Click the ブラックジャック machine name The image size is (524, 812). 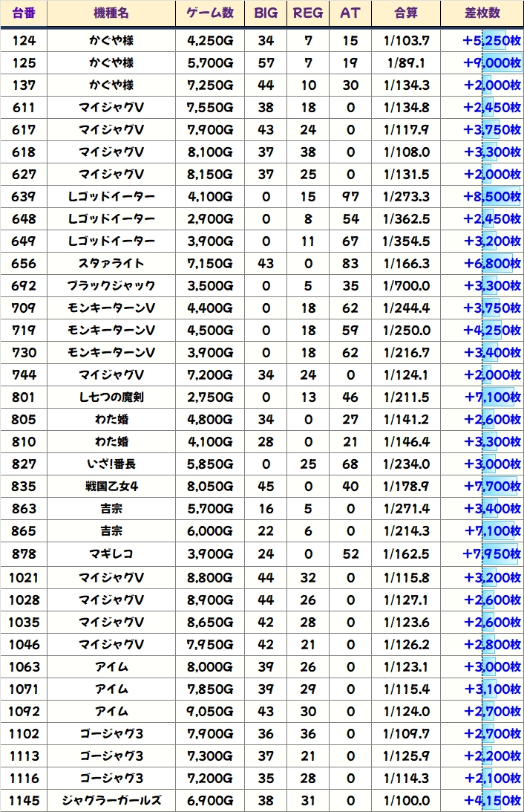click(111, 285)
